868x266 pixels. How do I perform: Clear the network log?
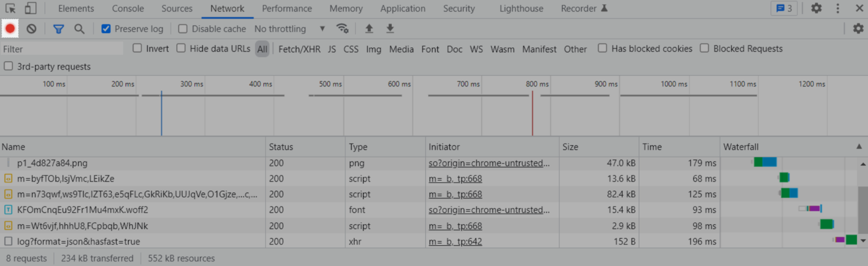(31, 29)
